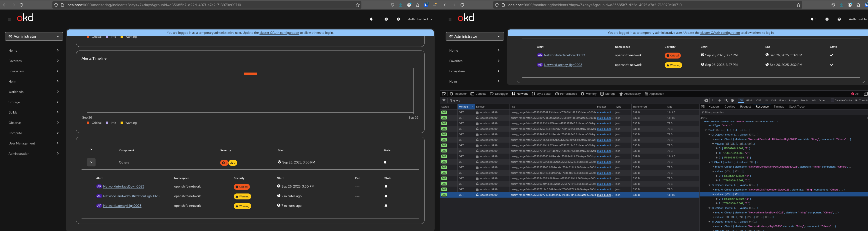
Task: Open NetworkBandwidthUtilizationHigh0023 alert link
Action: [x=131, y=196]
